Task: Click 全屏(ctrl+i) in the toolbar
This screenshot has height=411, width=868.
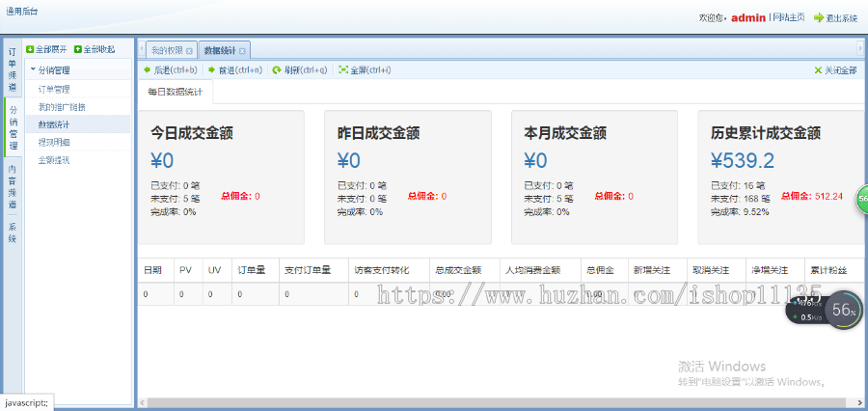Action: 365,70
